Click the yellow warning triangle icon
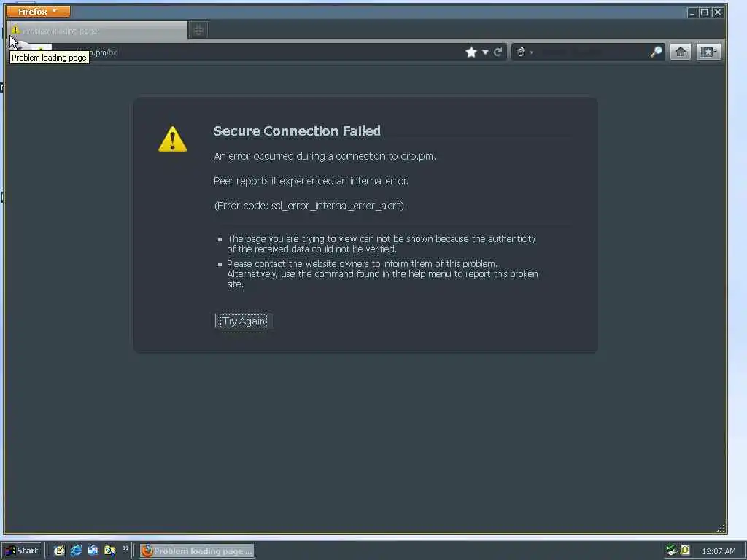 (172, 139)
